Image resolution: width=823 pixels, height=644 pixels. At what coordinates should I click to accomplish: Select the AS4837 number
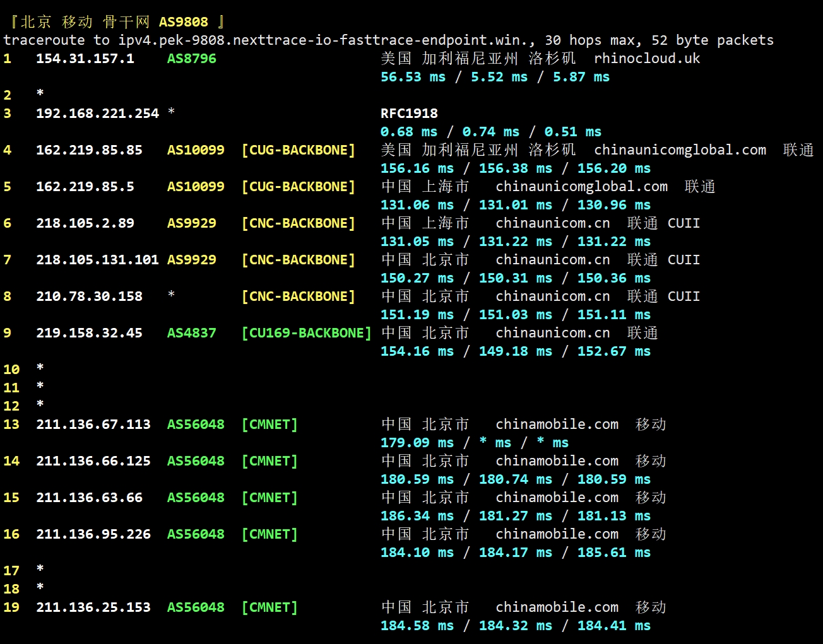[191, 333]
